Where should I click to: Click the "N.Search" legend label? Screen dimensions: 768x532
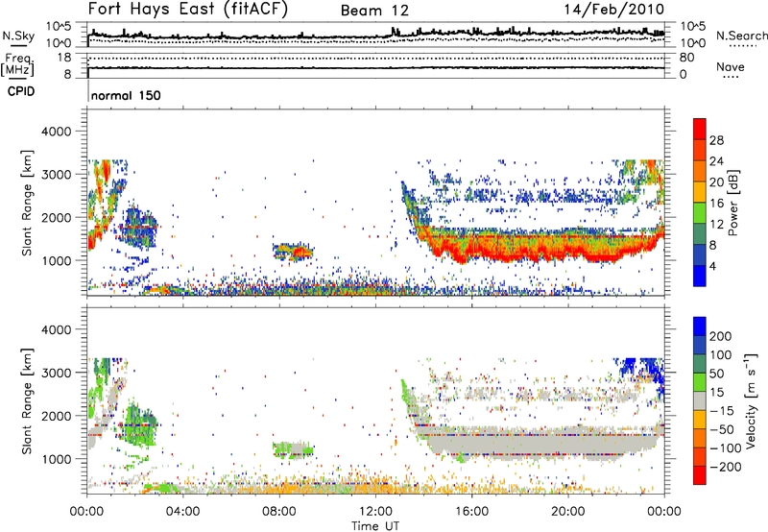click(741, 36)
